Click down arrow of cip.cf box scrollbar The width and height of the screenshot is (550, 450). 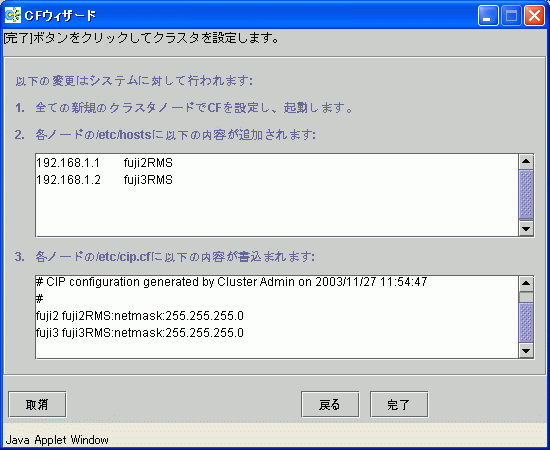(x=526, y=350)
